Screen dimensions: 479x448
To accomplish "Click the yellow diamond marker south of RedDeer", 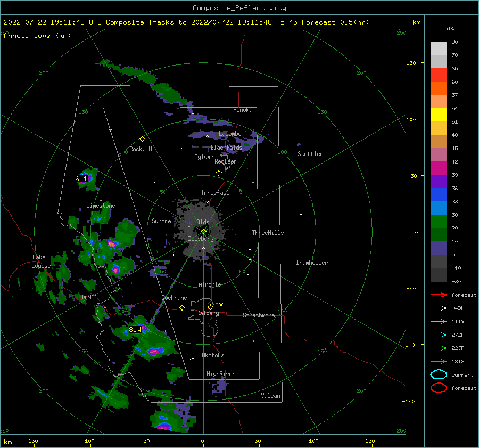I will [x=219, y=173].
